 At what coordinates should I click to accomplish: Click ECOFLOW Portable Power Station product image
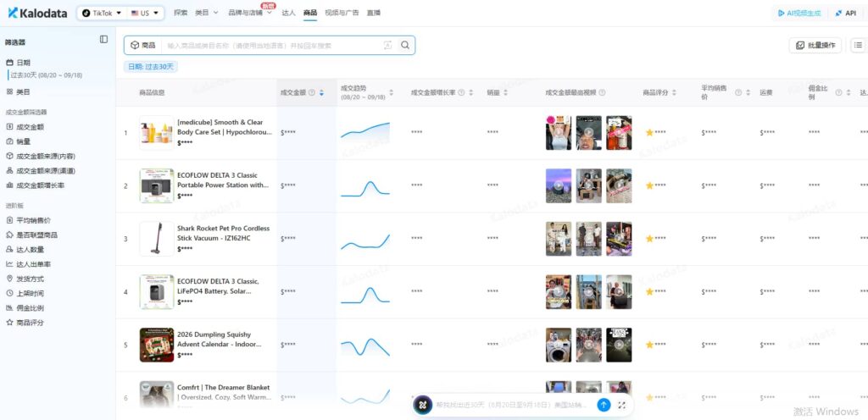point(156,185)
